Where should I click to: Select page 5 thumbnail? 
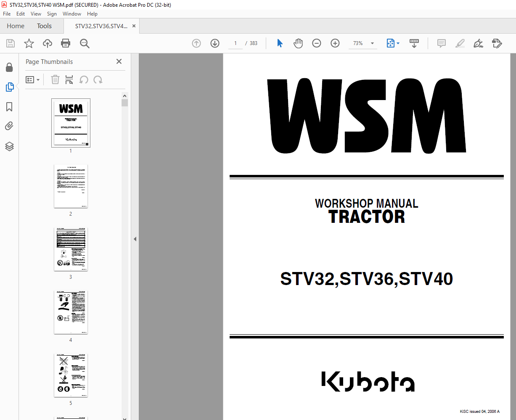tap(71, 375)
